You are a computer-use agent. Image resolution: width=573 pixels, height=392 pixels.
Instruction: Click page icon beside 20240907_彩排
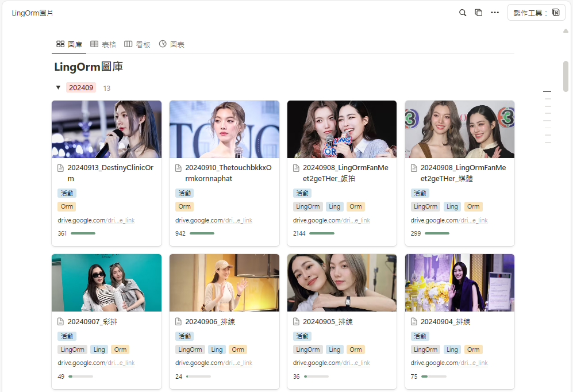click(61, 321)
